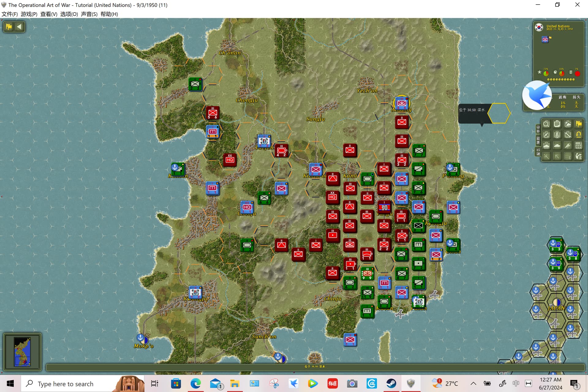Viewport: 588px width, 392px height.
Task: Click the taskbar search box
Action: (x=82, y=383)
